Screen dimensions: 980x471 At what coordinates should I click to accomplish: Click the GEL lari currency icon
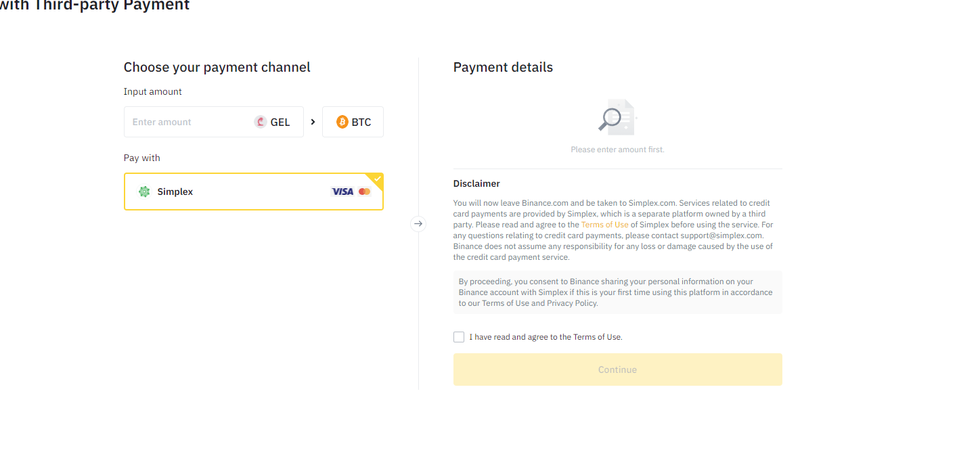point(261,122)
